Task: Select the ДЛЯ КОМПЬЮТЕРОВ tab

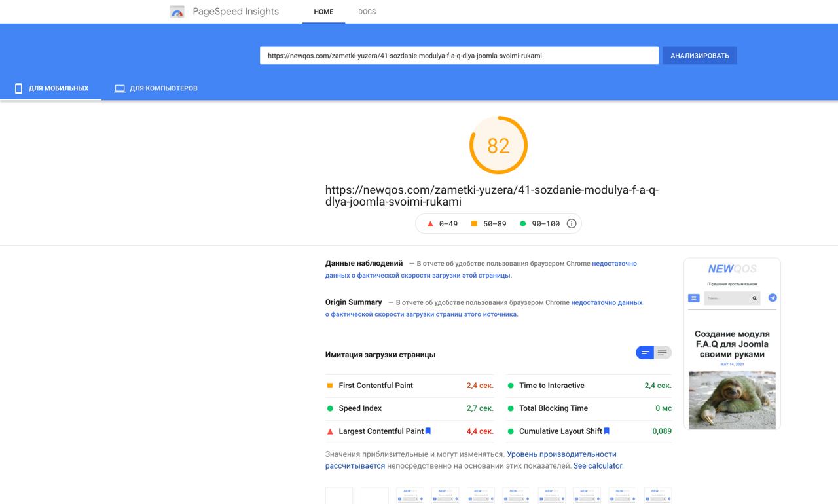Action: click(x=156, y=88)
